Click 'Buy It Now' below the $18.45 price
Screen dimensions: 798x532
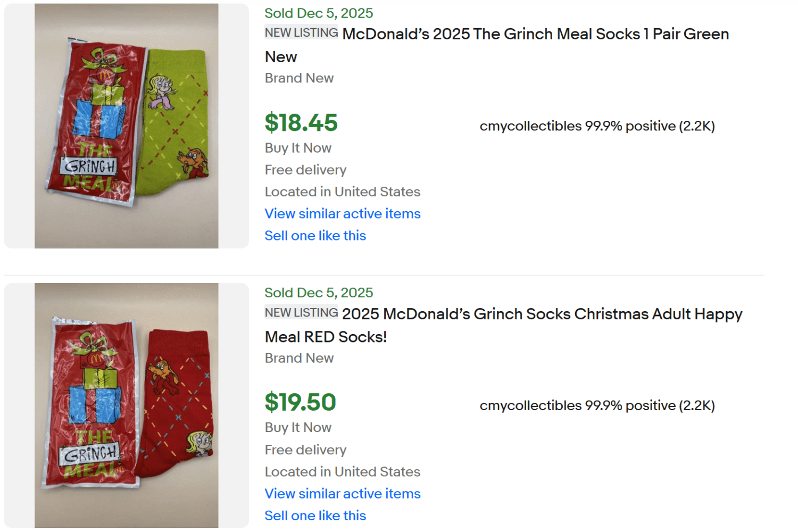pyautogui.click(x=298, y=148)
